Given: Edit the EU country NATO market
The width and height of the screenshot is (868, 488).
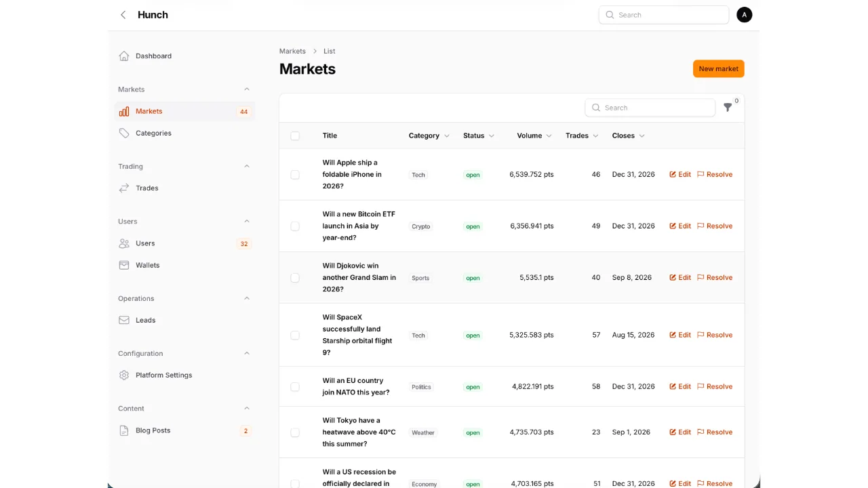Looking at the screenshot, I should tap(680, 387).
